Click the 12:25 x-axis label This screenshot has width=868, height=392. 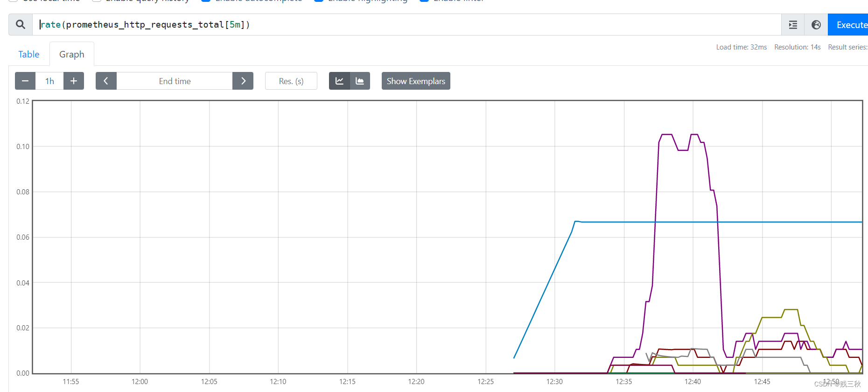[x=486, y=382]
